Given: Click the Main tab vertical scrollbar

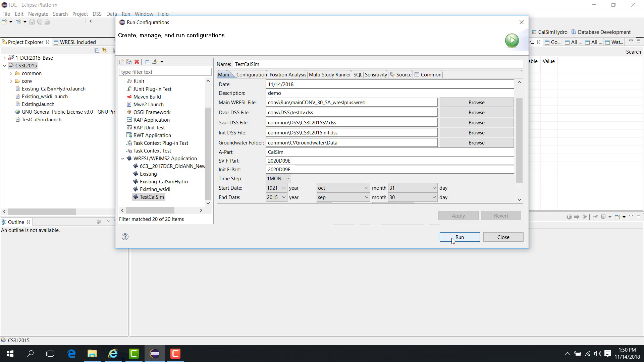Looking at the screenshot, I should [x=519, y=141].
